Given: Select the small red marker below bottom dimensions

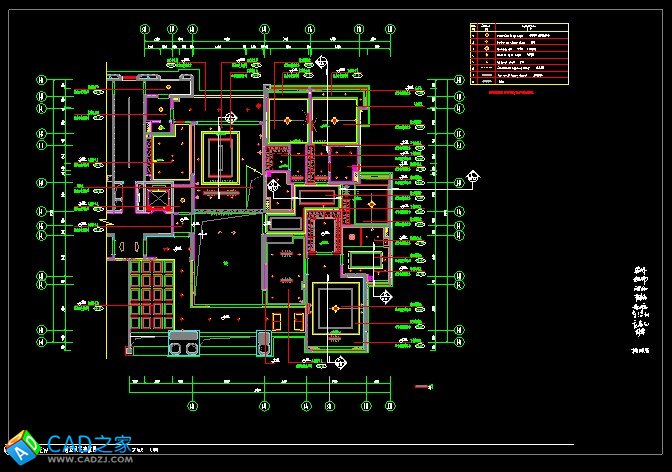Looking at the screenshot, I should pyautogui.click(x=431, y=386).
